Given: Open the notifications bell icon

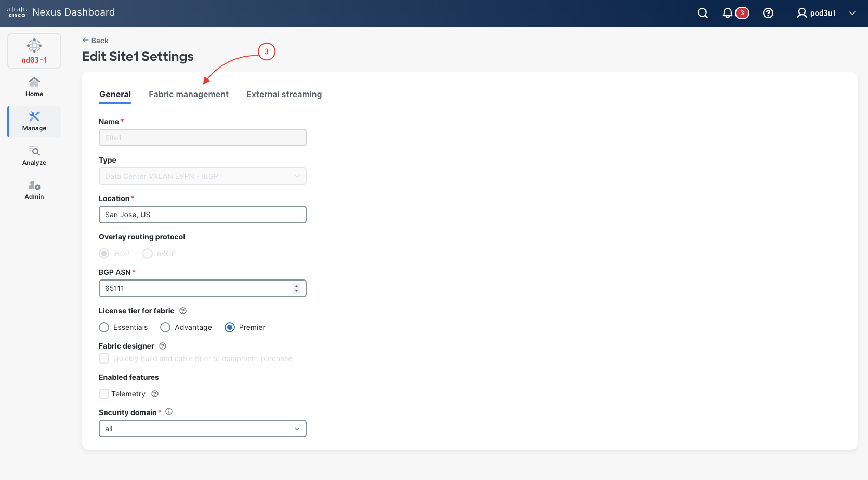Looking at the screenshot, I should [728, 13].
